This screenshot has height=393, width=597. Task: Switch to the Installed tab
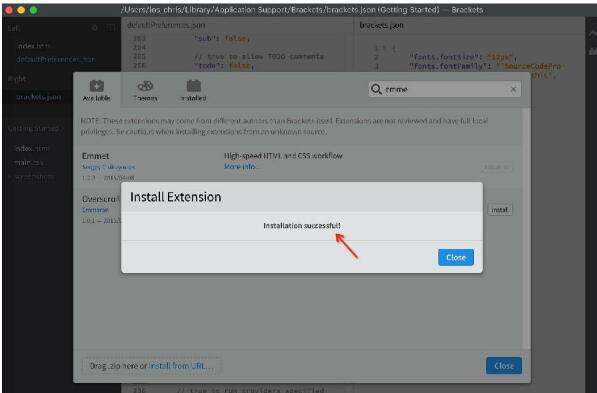pyautogui.click(x=193, y=91)
